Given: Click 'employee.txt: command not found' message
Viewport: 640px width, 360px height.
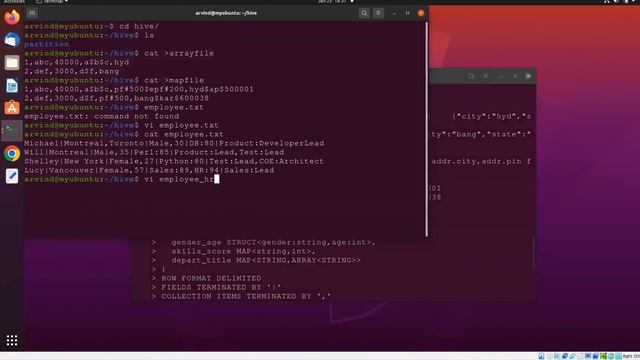Looking at the screenshot, I should 102,116.
